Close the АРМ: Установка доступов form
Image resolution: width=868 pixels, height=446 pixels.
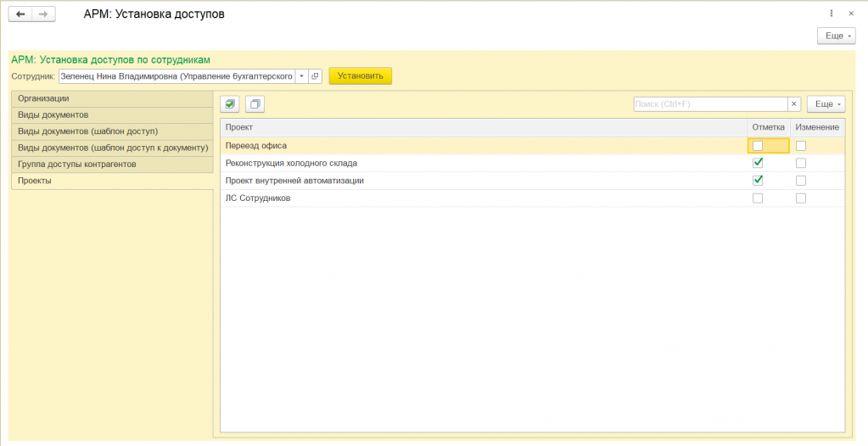851,14
